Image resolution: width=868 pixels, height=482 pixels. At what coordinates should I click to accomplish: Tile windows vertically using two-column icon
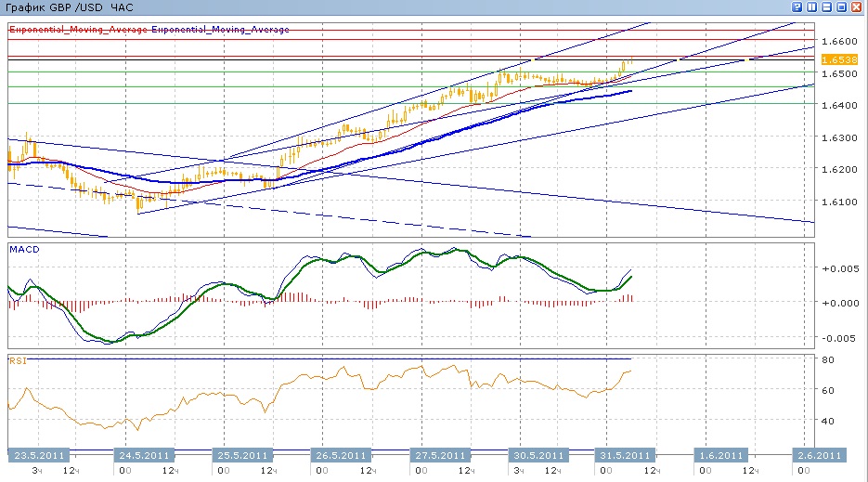point(812,7)
